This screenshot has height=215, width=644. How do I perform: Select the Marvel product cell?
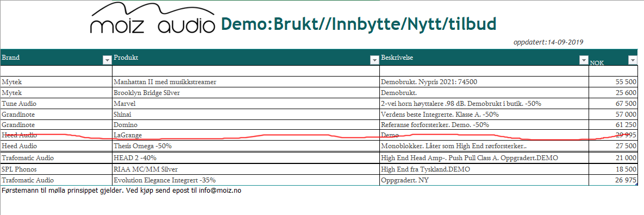pyautogui.click(x=246, y=103)
